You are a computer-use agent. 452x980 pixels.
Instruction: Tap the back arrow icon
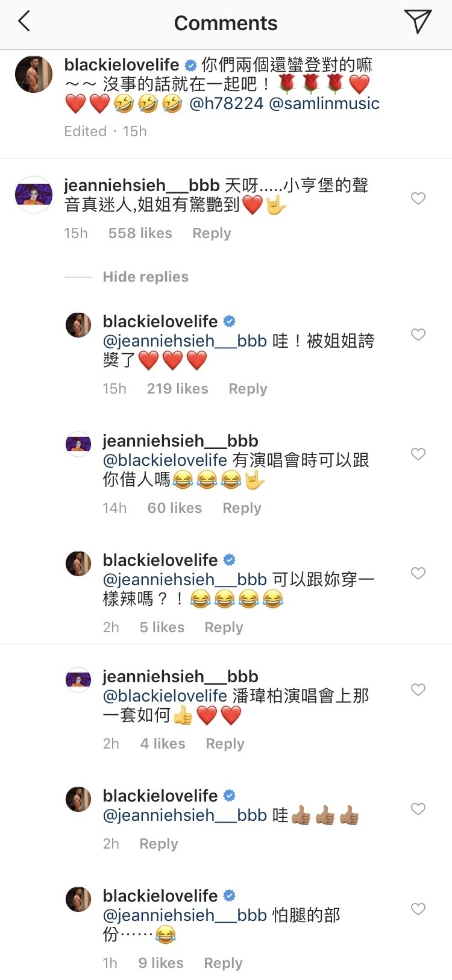[24, 22]
